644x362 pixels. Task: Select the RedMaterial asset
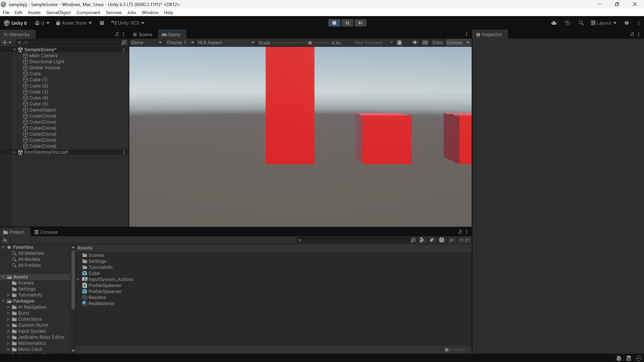[101, 303]
